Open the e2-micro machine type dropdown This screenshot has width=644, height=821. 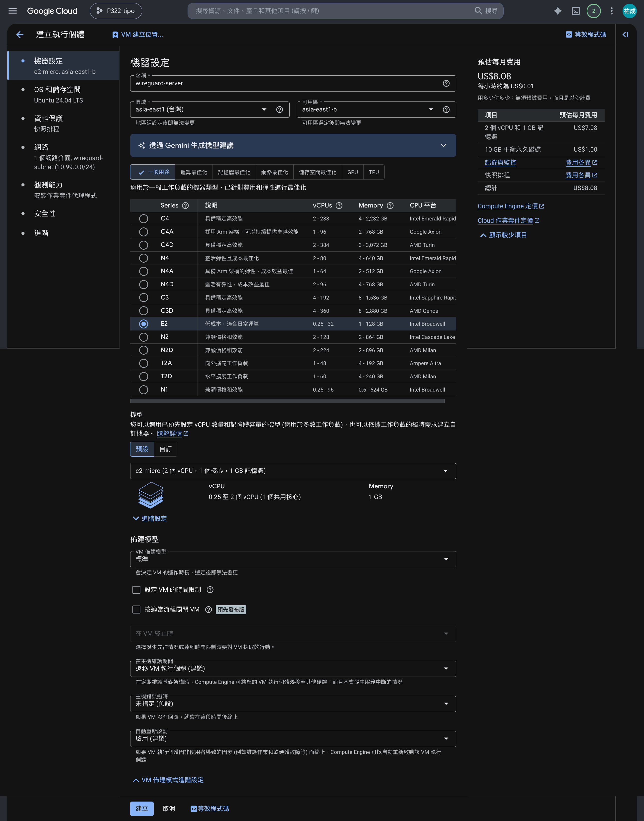tap(293, 471)
